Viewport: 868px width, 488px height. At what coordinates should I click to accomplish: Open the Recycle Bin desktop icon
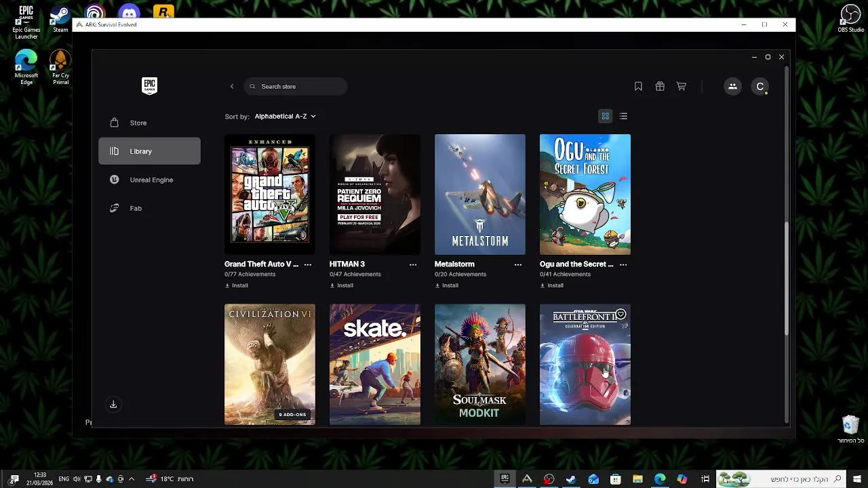click(850, 429)
